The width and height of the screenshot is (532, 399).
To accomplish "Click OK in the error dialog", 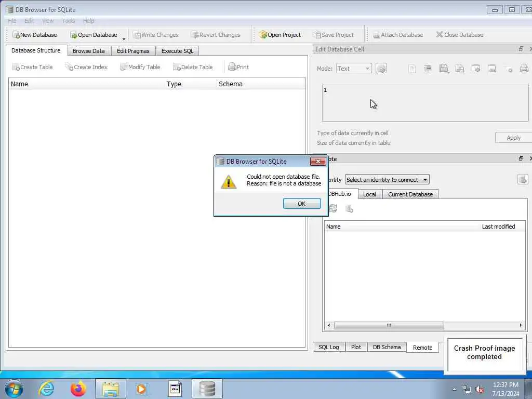I will click(x=302, y=204).
